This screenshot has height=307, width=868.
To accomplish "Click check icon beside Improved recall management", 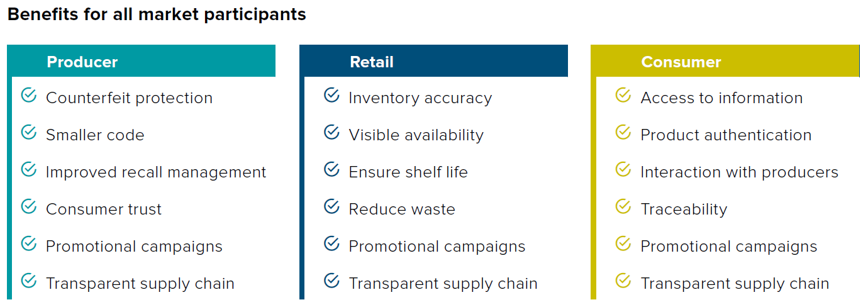I will (x=29, y=169).
